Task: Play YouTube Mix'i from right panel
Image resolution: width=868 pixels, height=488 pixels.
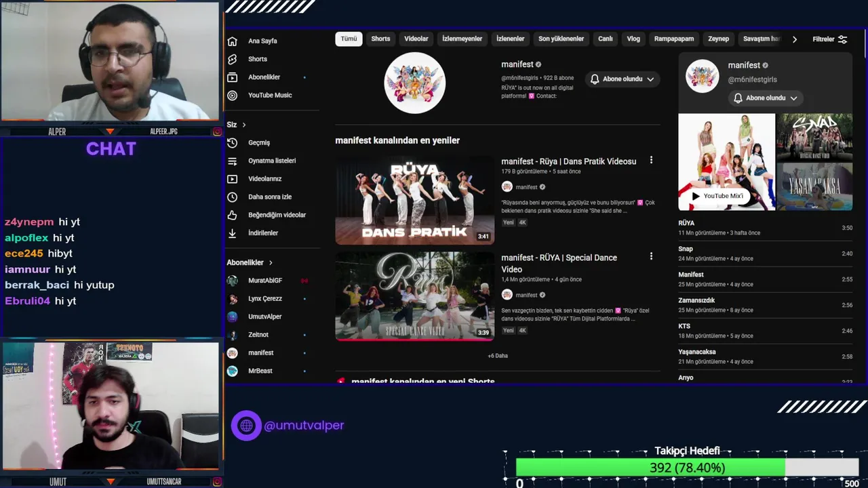Action: 717,196
